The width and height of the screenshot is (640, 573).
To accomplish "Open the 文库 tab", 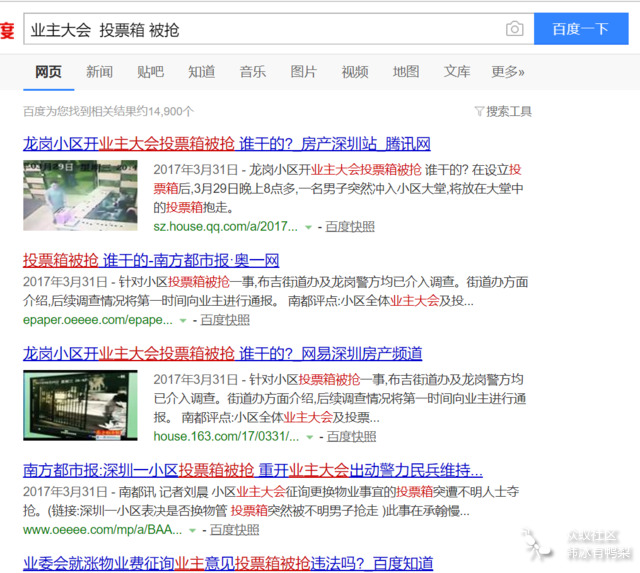I will click(457, 72).
